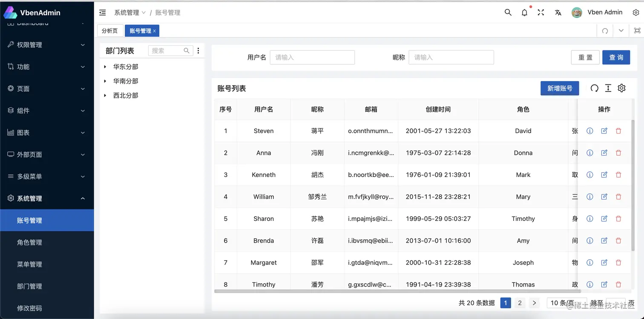The height and width of the screenshot is (319, 644).
Task: Select page 1 in pagination
Action: coord(505,303)
